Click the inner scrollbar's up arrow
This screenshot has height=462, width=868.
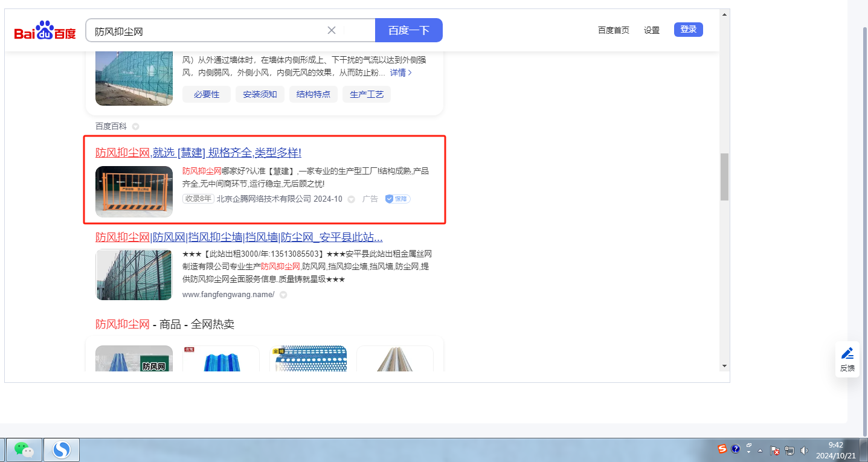724,14
